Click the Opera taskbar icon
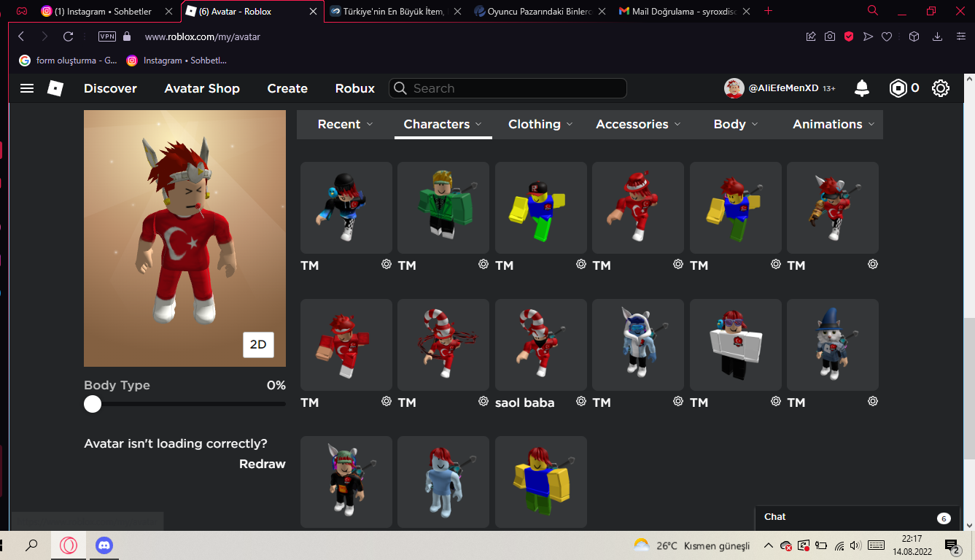 pyautogui.click(x=69, y=545)
